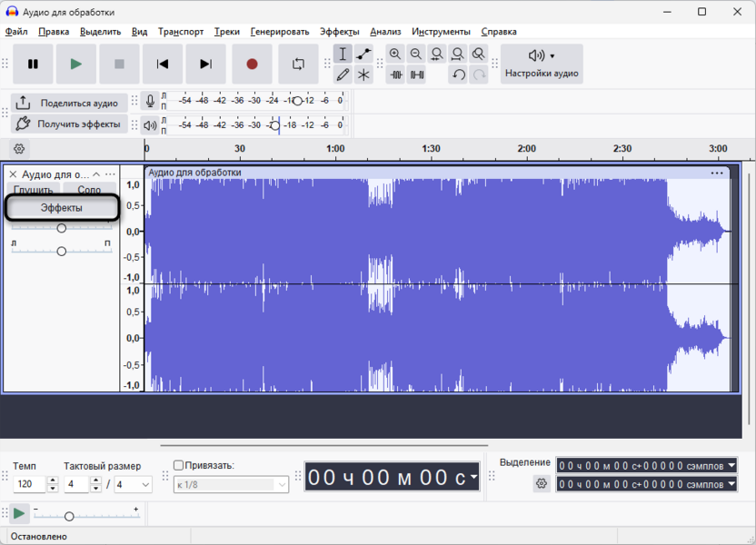Enable the Привязать checkbox
756x545 pixels.
(x=178, y=465)
